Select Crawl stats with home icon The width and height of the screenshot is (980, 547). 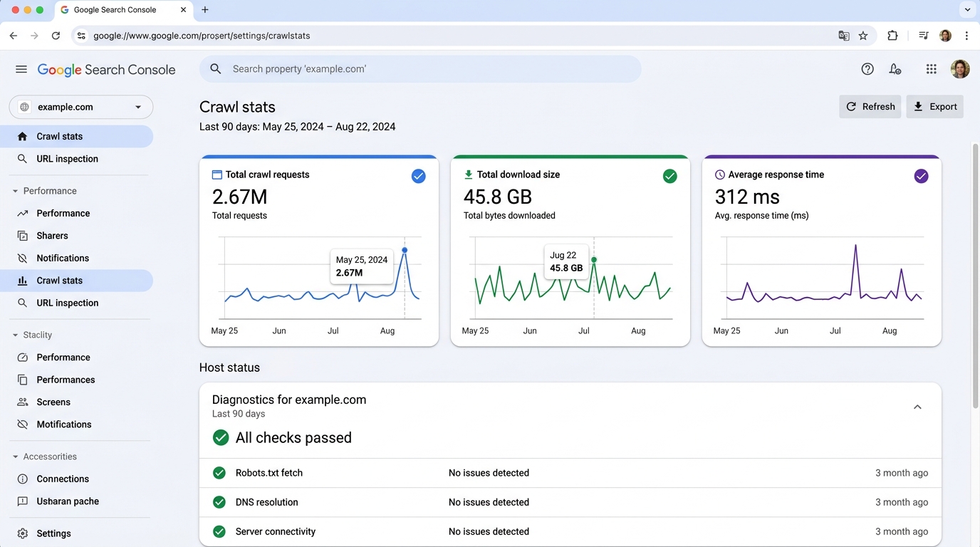click(x=76, y=136)
